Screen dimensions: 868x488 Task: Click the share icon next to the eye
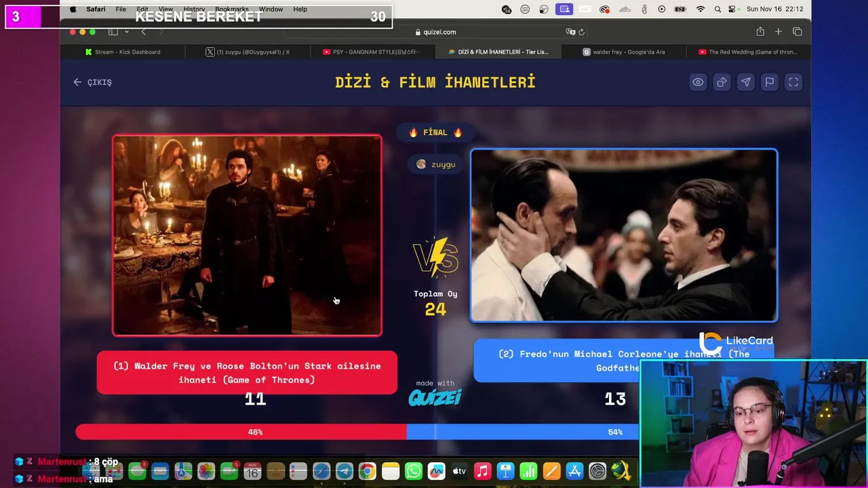(722, 82)
